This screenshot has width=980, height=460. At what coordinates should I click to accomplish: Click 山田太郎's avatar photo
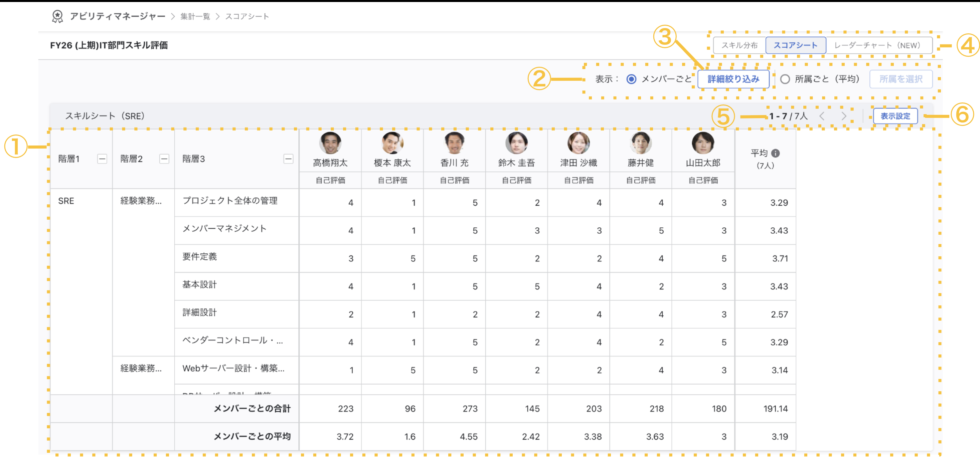coord(703,143)
